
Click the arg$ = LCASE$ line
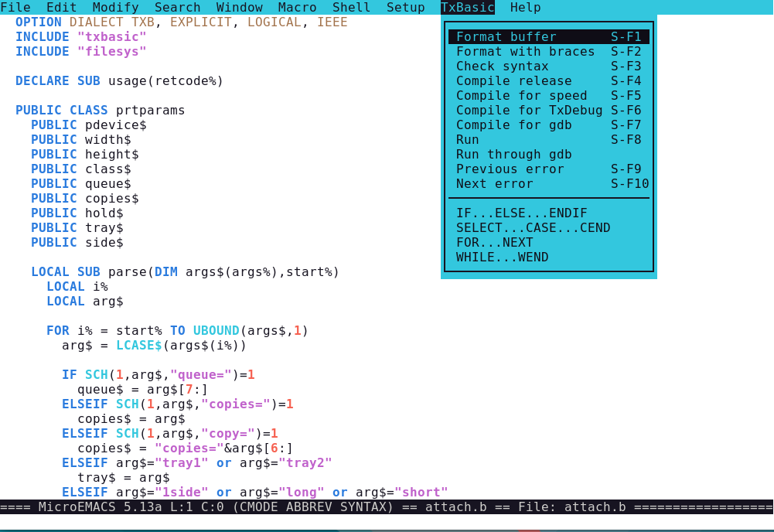coord(154,346)
